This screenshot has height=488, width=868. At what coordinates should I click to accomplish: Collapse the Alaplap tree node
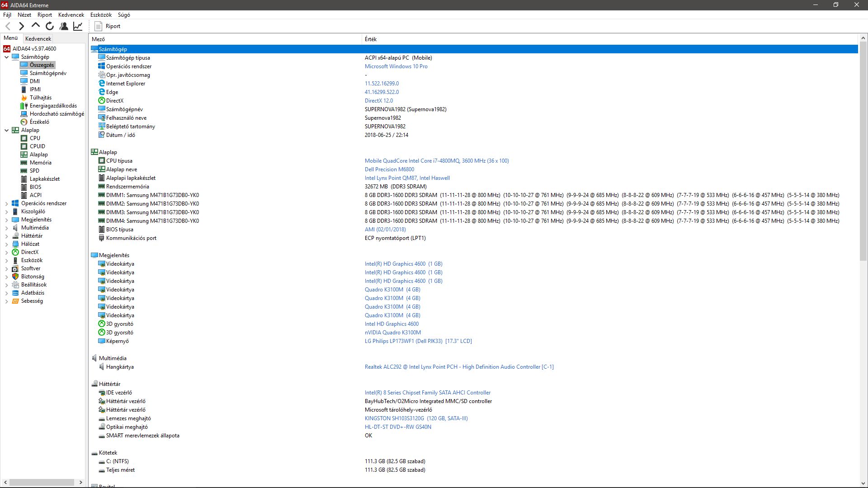click(x=6, y=130)
